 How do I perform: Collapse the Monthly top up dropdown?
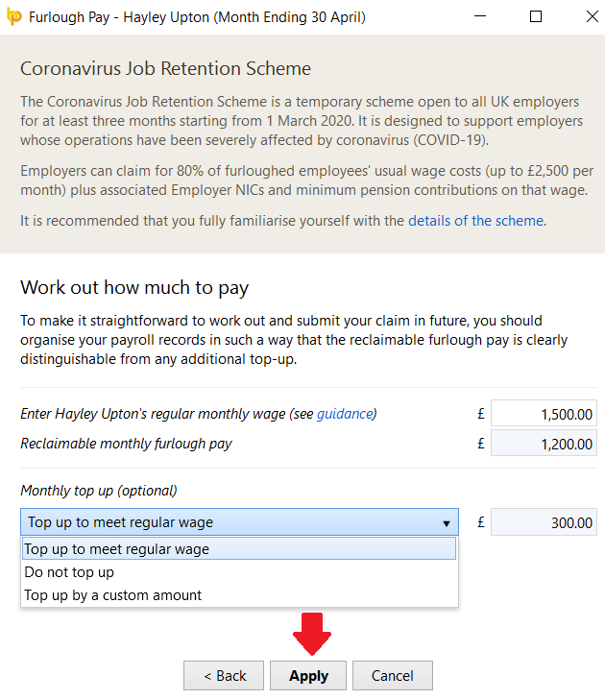446,523
